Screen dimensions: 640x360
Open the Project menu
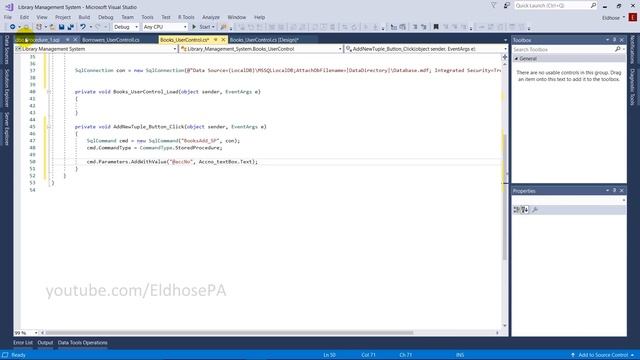coord(63,17)
